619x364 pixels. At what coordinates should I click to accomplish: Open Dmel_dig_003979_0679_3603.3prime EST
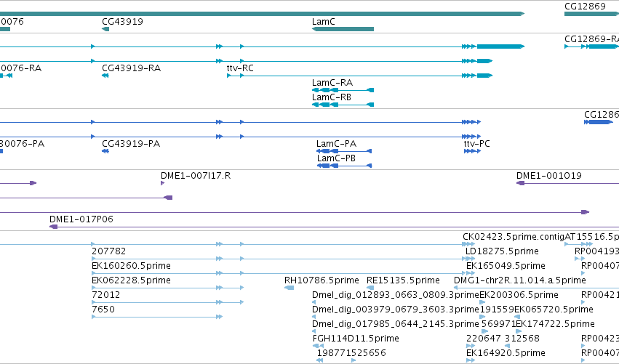pos(395,310)
